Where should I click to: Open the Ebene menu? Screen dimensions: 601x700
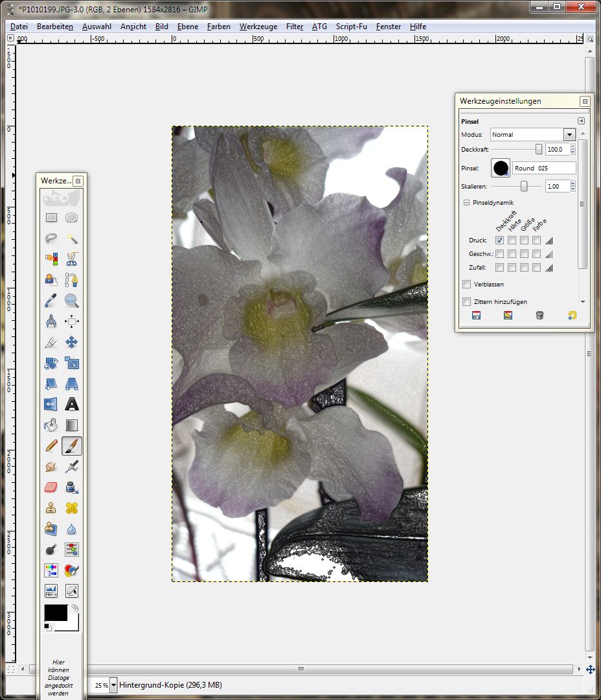tap(188, 27)
